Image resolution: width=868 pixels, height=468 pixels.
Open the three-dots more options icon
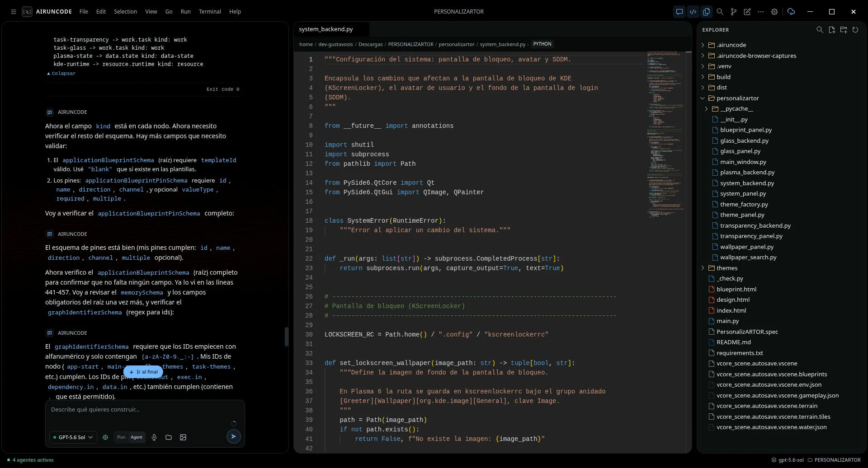point(760,12)
